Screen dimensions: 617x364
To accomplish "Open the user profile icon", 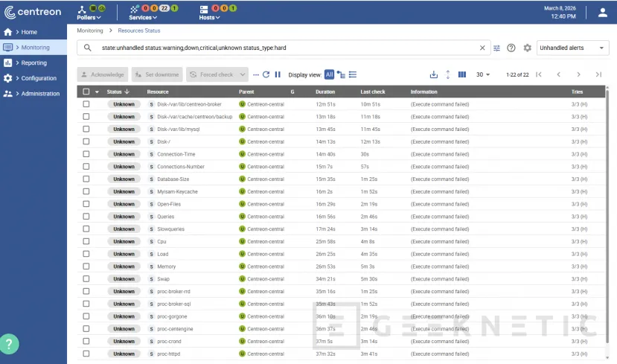I will 602,12.
